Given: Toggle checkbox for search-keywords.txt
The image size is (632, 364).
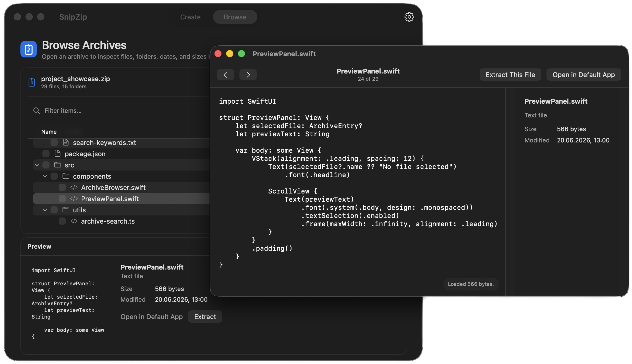Looking at the screenshot, I should [x=54, y=142].
